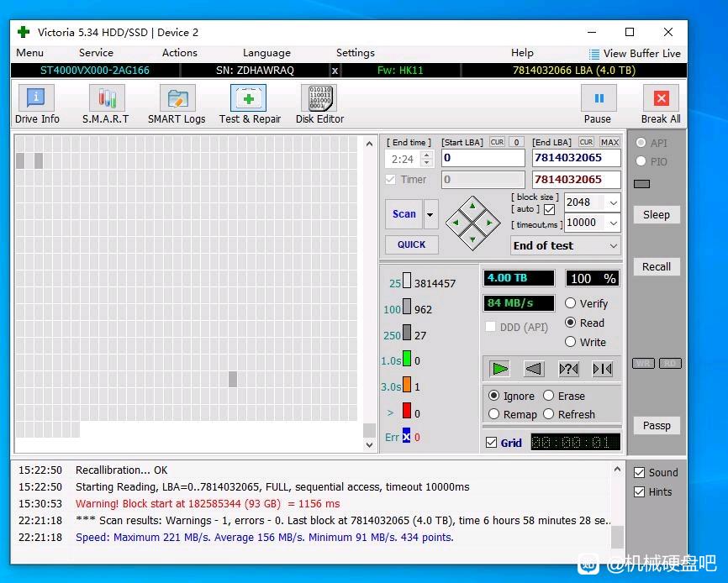This screenshot has width=728, height=583.
Task: Click the jump-to-boundaries scan mode button
Action: (602, 369)
